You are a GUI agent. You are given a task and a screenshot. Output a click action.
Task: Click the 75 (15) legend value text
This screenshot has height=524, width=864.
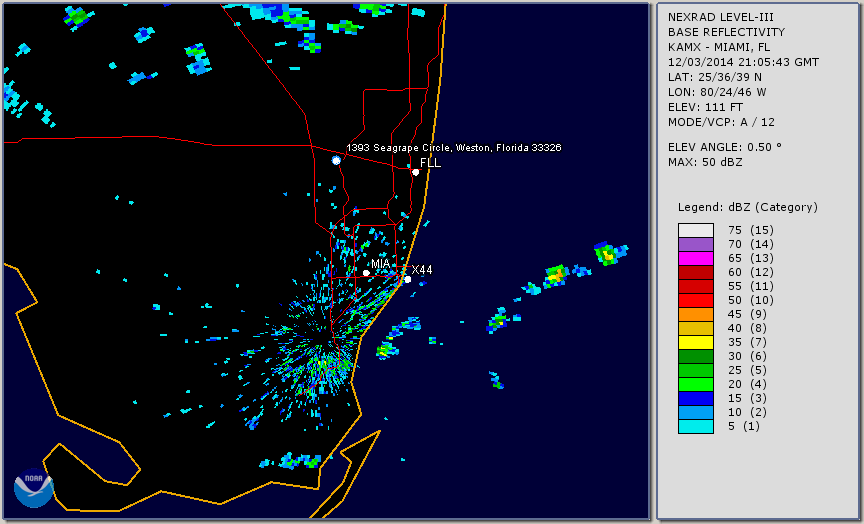pyautogui.click(x=750, y=230)
